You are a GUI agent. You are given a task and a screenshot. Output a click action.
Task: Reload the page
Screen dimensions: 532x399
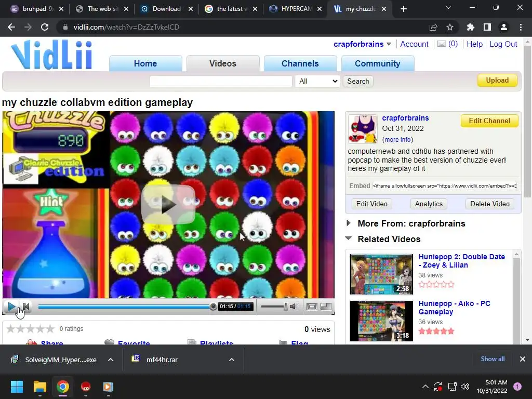(45, 27)
